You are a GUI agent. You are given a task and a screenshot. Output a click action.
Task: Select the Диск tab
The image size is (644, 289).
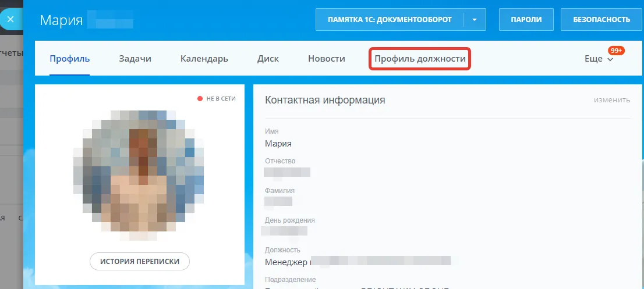(268, 59)
